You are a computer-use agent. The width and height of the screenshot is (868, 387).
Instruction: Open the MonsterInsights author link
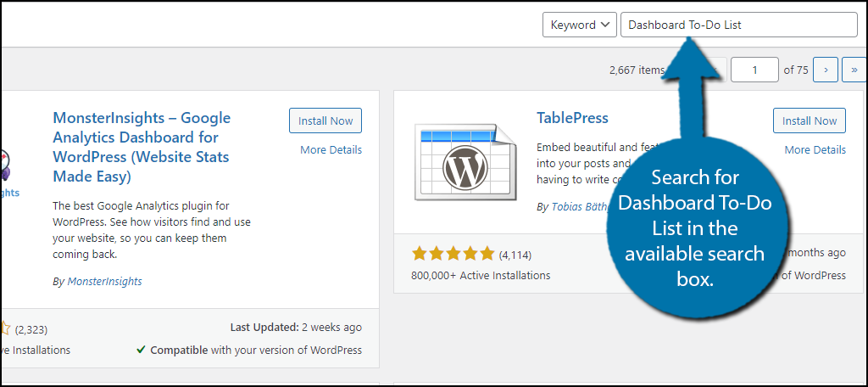click(104, 282)
